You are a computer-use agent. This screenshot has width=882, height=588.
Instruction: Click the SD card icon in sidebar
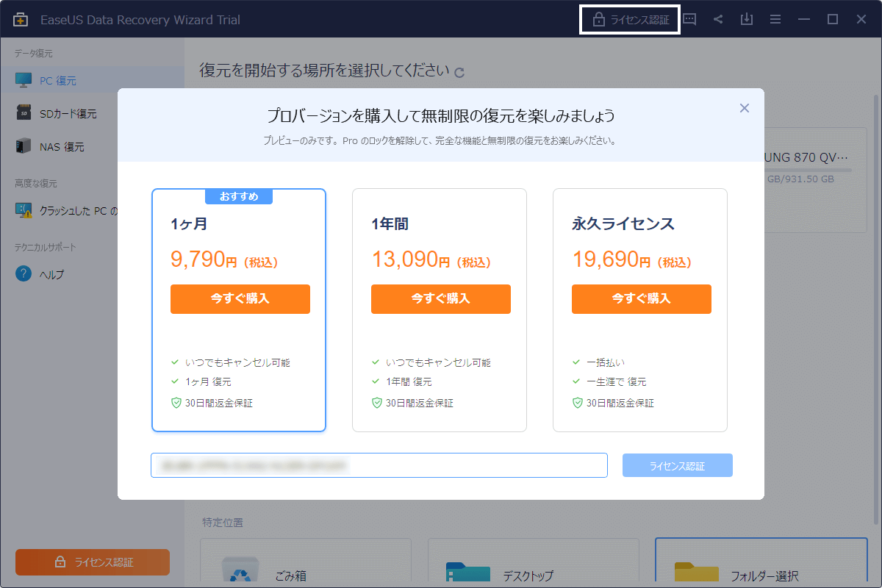pos(24,113)
